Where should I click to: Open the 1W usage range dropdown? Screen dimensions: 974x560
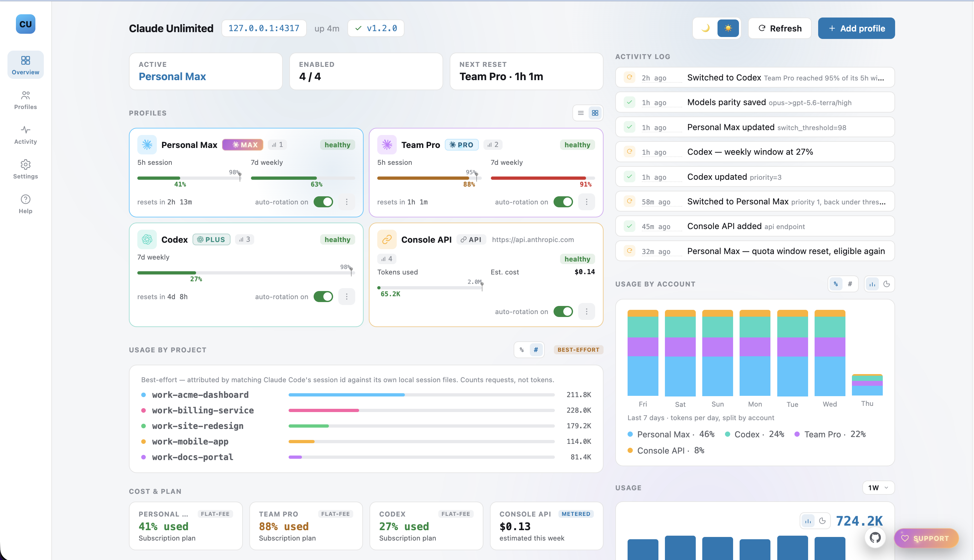pyautogui.click(x=878, y=488)
